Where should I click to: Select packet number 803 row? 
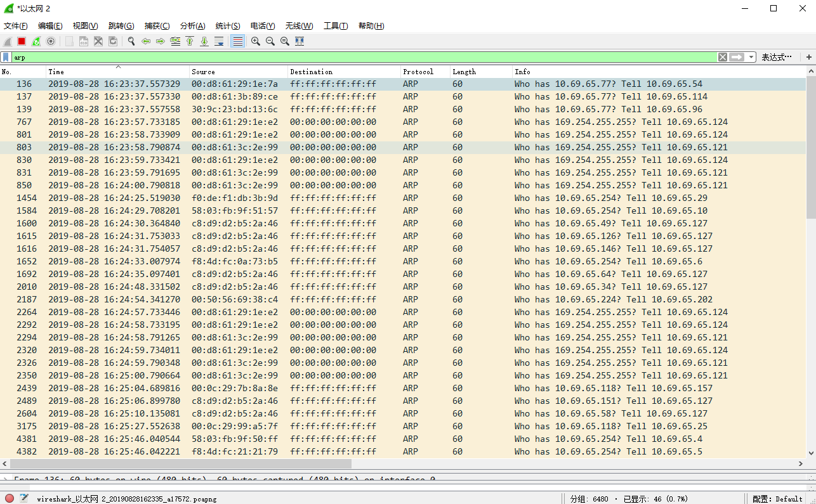(403, 147)
